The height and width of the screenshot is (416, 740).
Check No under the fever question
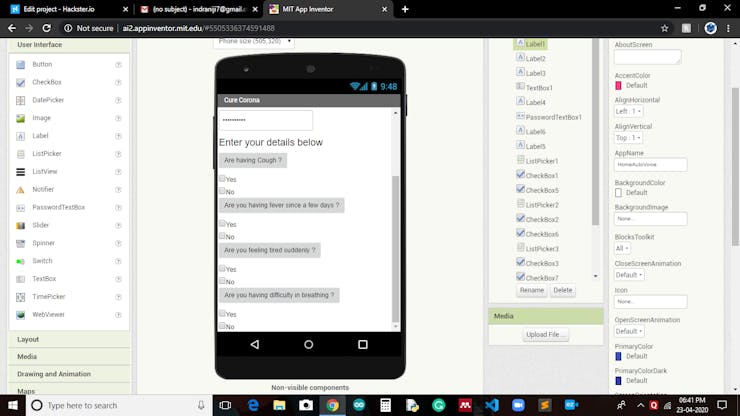[x=222, y=236]
